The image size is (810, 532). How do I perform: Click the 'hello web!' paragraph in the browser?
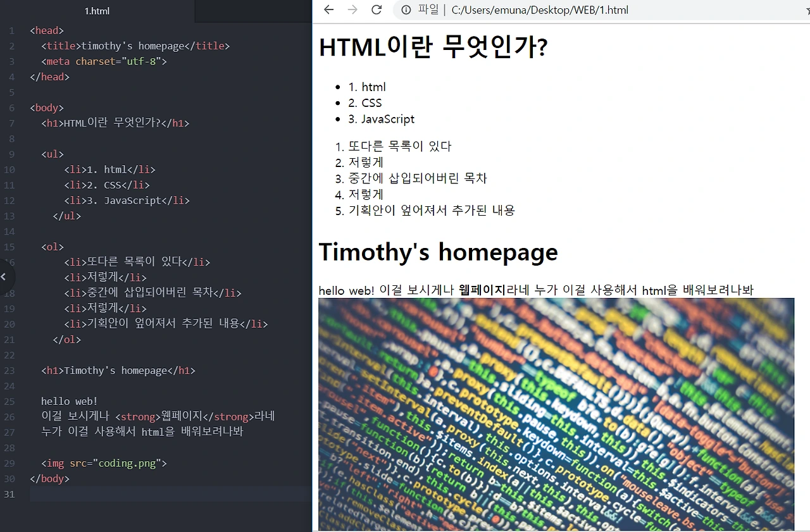click(536, 290)
